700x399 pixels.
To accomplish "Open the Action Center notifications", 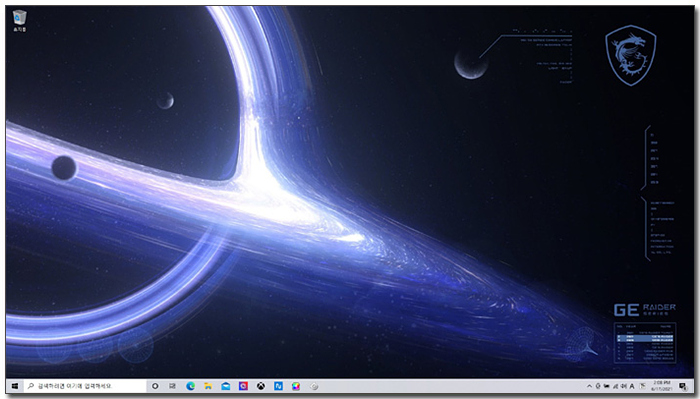I will (x=683, y=387).
